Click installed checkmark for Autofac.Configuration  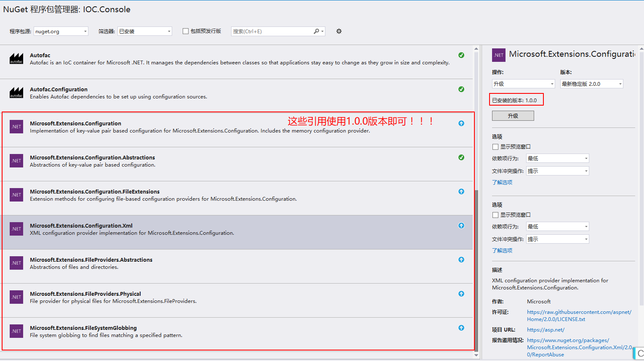click(461, 89)
